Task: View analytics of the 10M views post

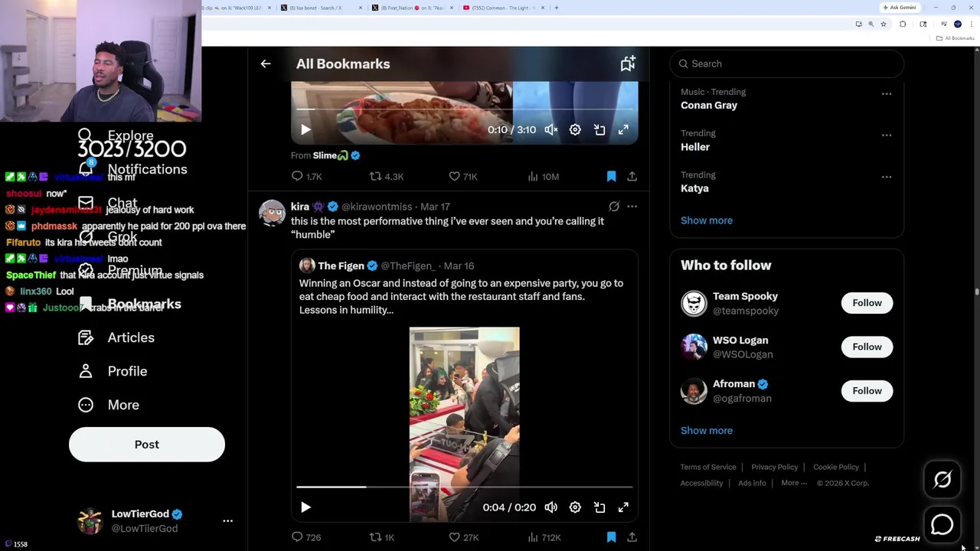Action: point(543,177)
